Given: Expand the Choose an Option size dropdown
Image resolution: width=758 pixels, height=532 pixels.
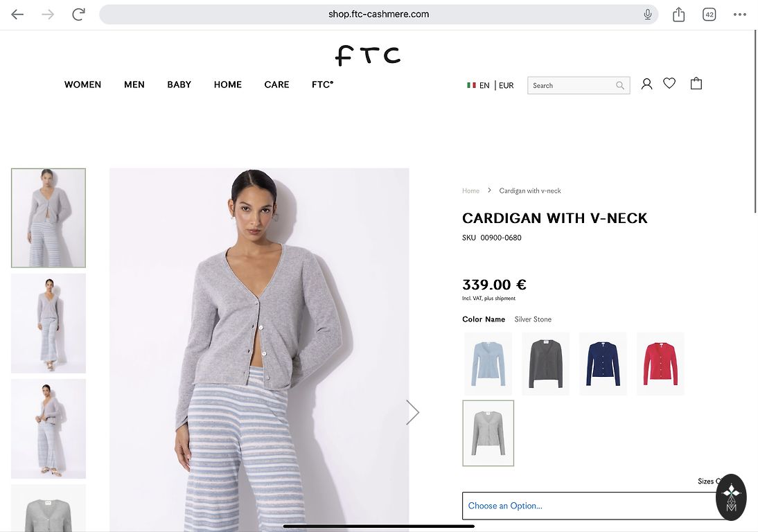Looking at the screenshot, I should pyautogui.click(x=589, y=506).
